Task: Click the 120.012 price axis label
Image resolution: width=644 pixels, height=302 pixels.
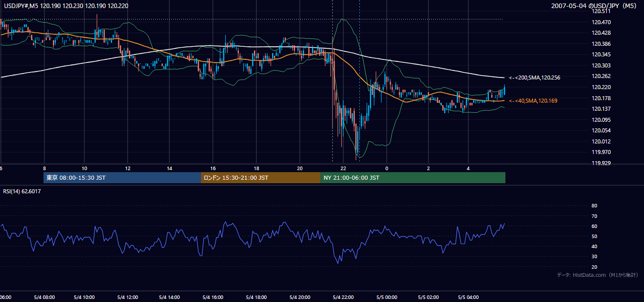Action: pyautogui.click(x=601, y=142)
